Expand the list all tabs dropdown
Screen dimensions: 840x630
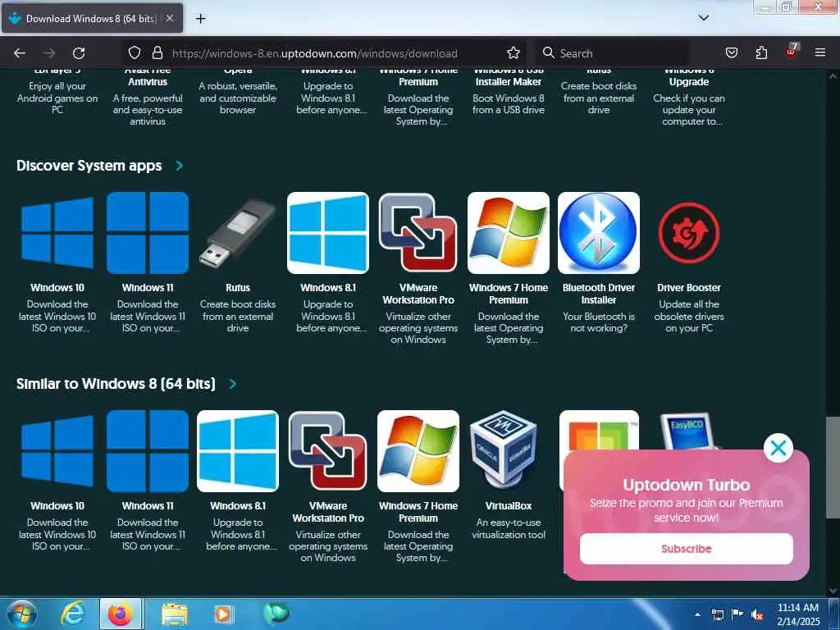(x=704, y=18)
